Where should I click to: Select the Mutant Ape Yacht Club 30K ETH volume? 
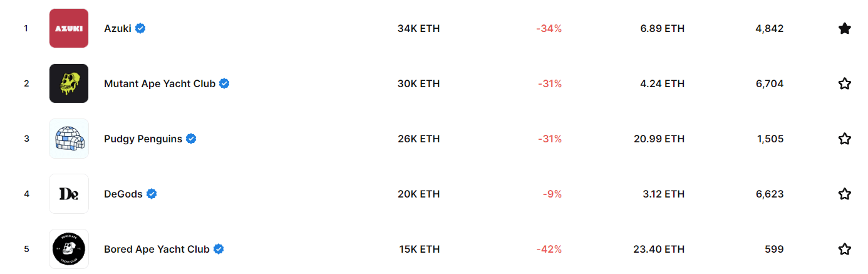pyautogui.click(x=418, y=83)
